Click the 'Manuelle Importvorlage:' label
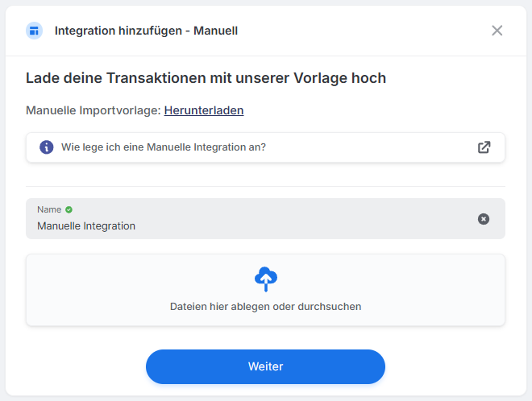The height and width of the screenshot is (401, 532). point(94,110)
